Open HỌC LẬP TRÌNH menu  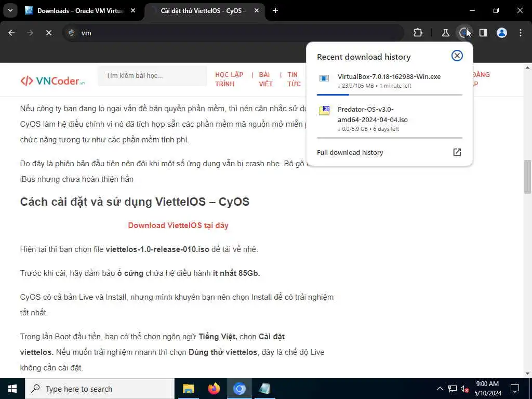229,79
